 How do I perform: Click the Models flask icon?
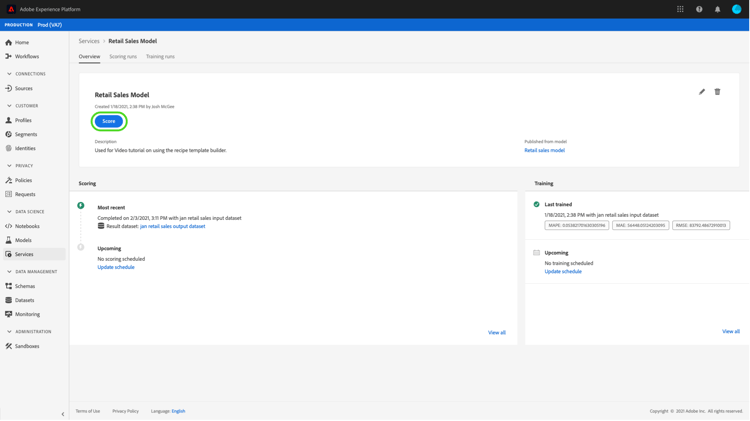coord(8,240)
